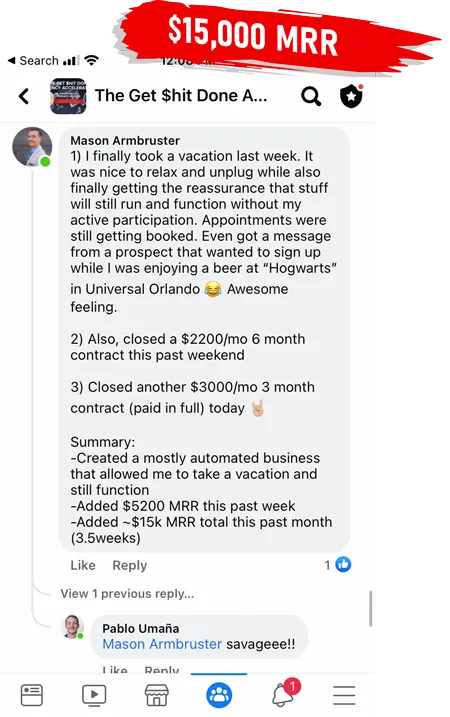
Task: Open the thumbs-up reaction count
Action: click(x=338, y=565)
